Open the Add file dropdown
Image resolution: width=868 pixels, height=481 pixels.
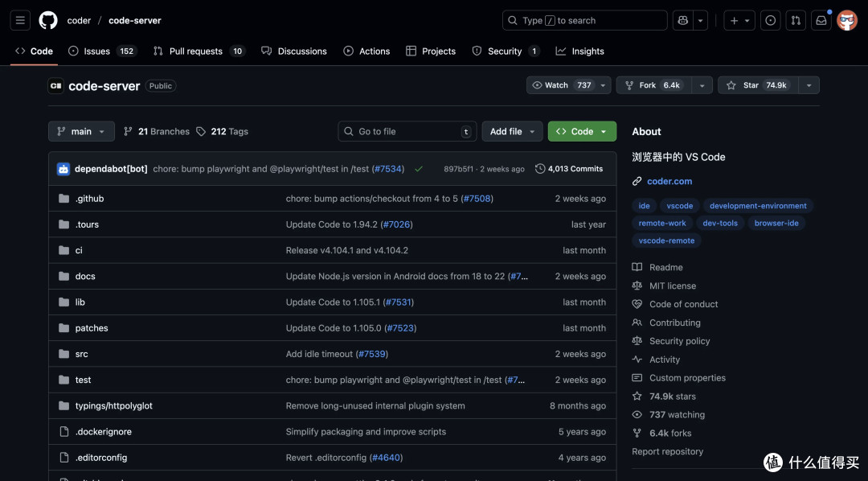pyautogui.click(x=512, y=131)
